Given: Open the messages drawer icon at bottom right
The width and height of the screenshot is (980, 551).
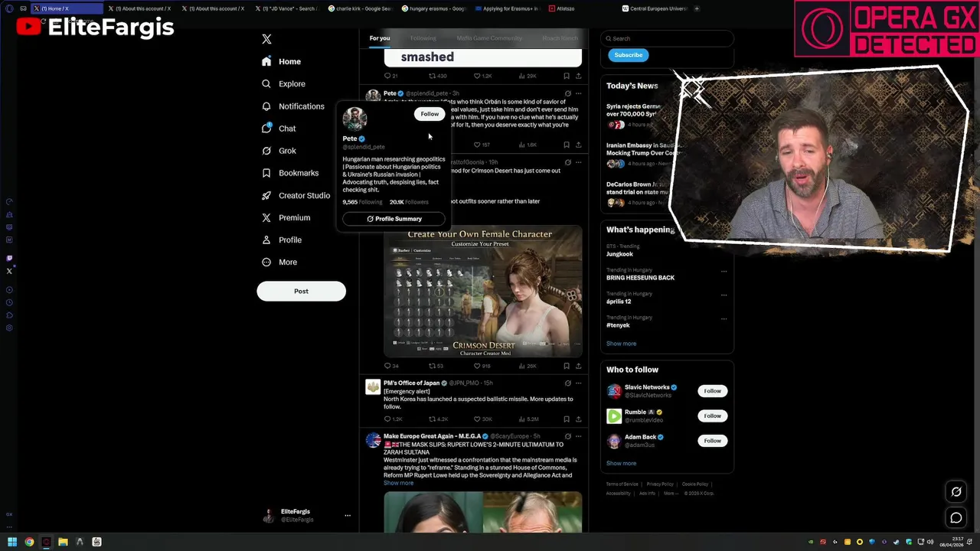Looking at the screenshot, I should (956, 518).
